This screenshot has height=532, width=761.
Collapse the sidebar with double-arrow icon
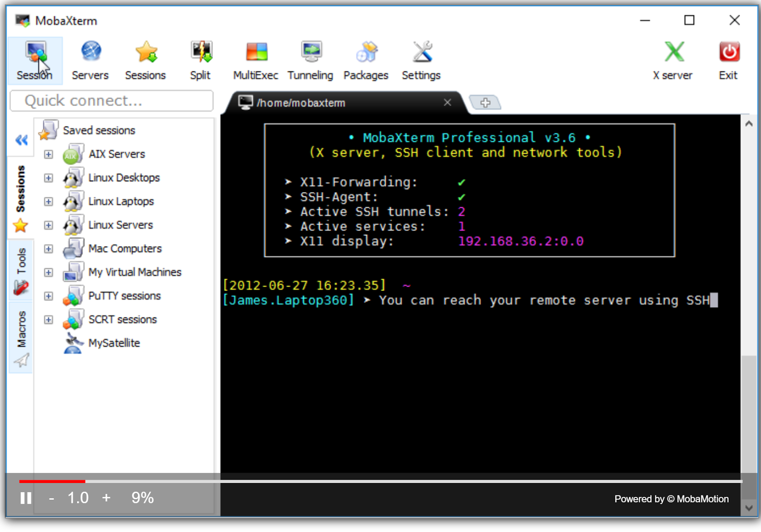tap(21, 140)
